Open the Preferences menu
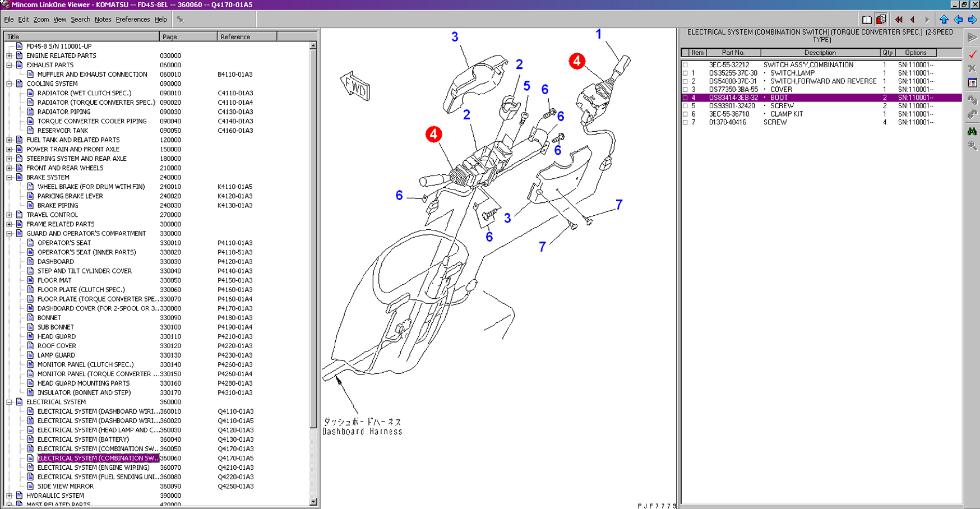Image resolution: width=980 pixels, height=509 pixels. (132, 20)
